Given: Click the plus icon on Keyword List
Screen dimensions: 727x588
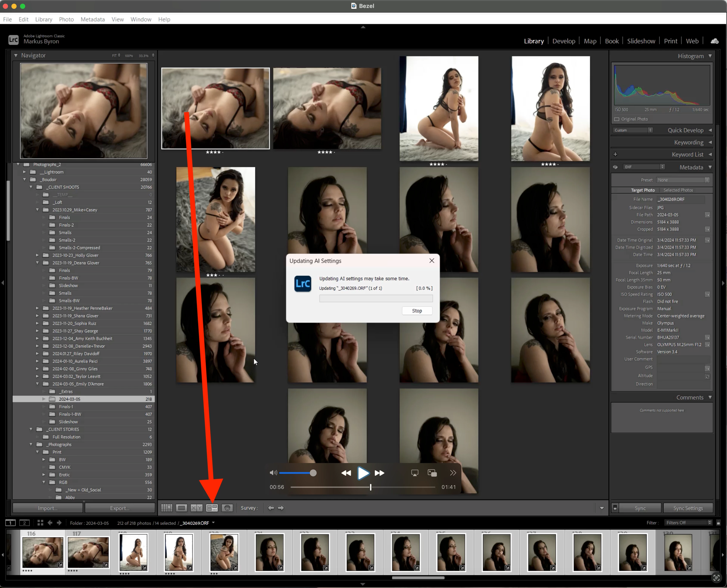Looking at the screenshot, I should pos(615,154).
